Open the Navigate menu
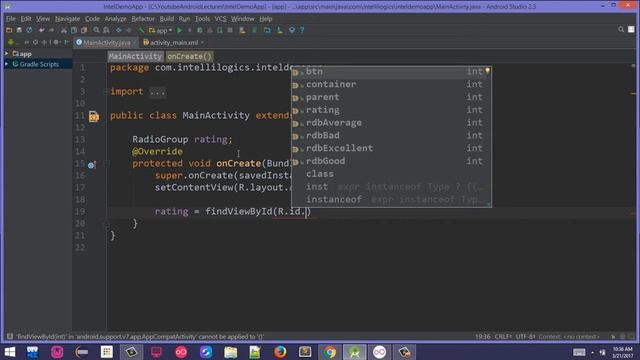640x360 pixels. click(67, 19)
